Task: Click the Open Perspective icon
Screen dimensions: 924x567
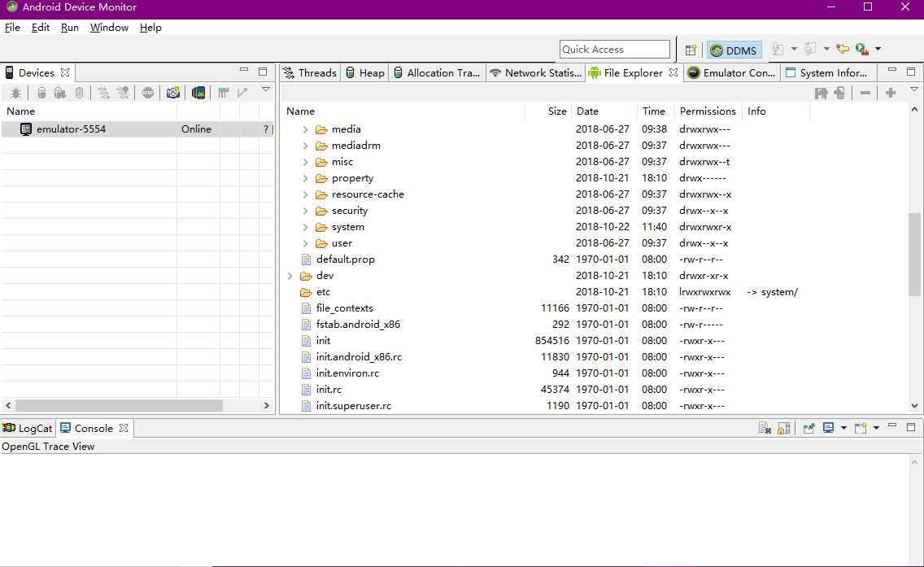Action: pos(691,50)
